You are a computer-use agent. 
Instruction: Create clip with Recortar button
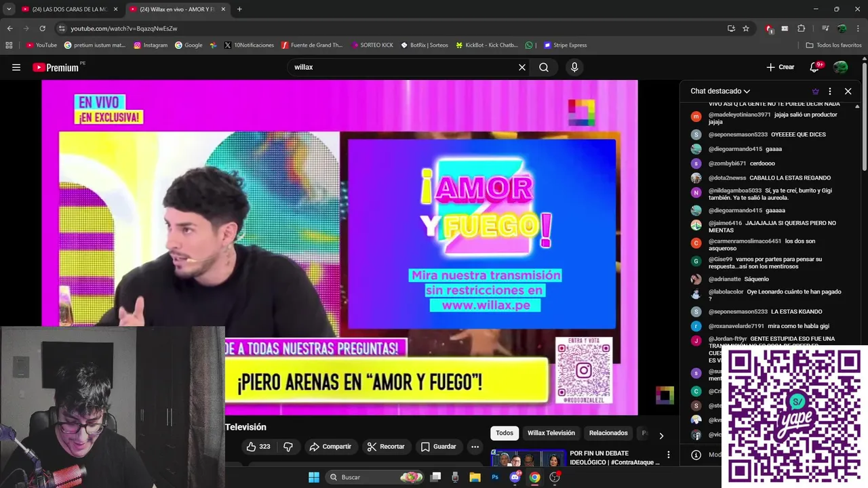(386, 447)
